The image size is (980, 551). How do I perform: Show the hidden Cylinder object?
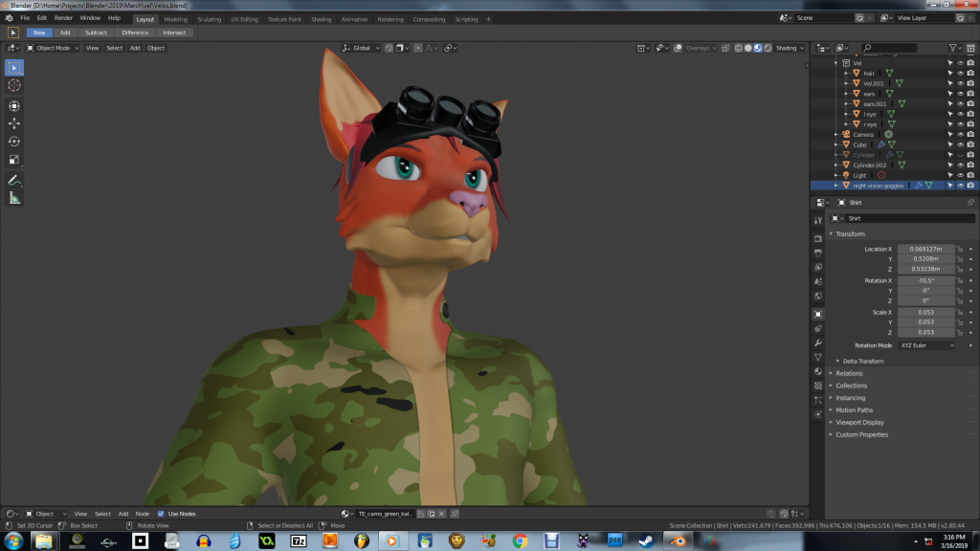(x=960, y=155)
